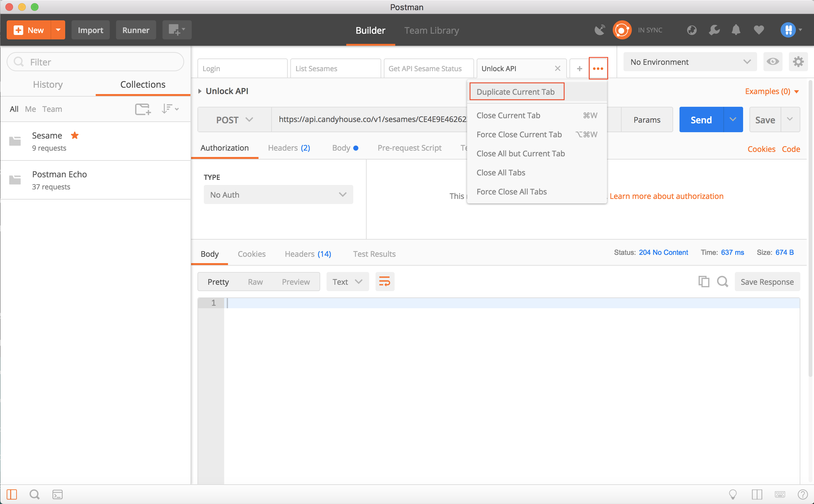This screenshot has height=504, width=814.
Task: Click the Import button
Action: point(90,30)
